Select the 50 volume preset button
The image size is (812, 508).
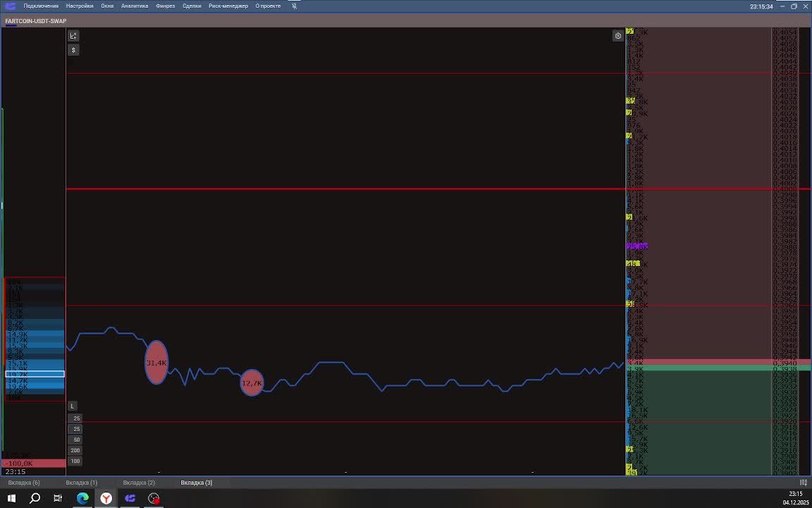(x=77, y=440)
